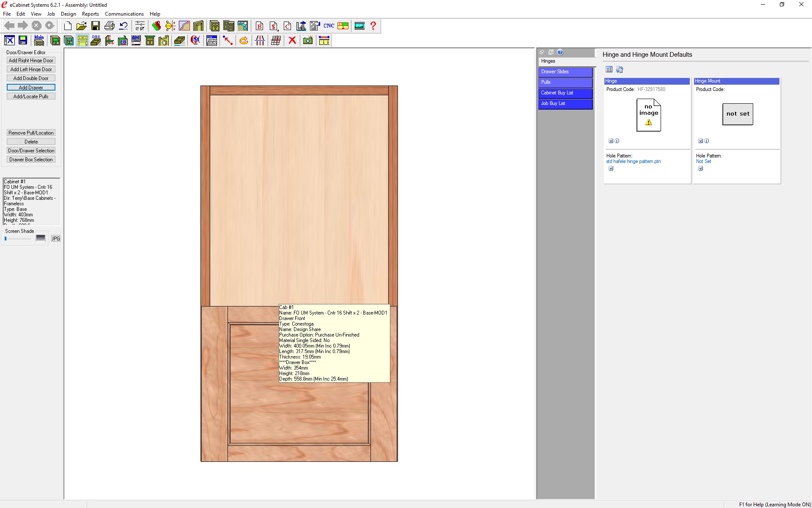Click the print icon in toolbar
The height and width of the screenshot is (508, 812).
pos(110,26)
